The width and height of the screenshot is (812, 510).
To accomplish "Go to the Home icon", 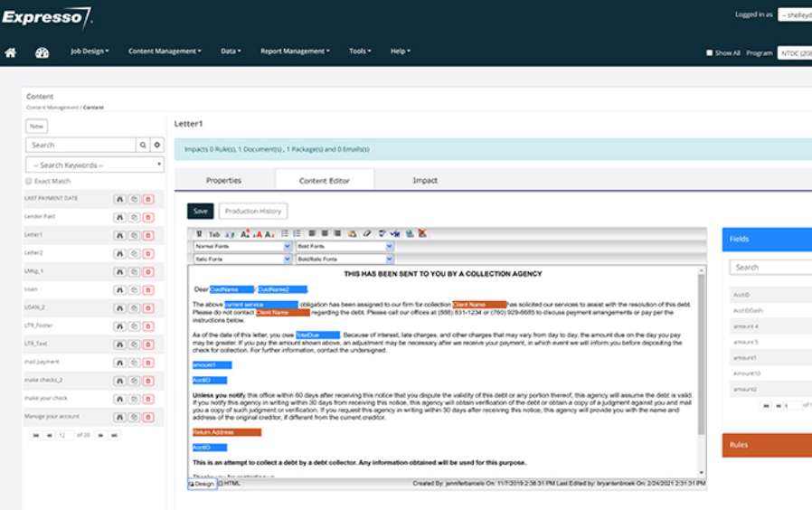I will pos(10,52).
